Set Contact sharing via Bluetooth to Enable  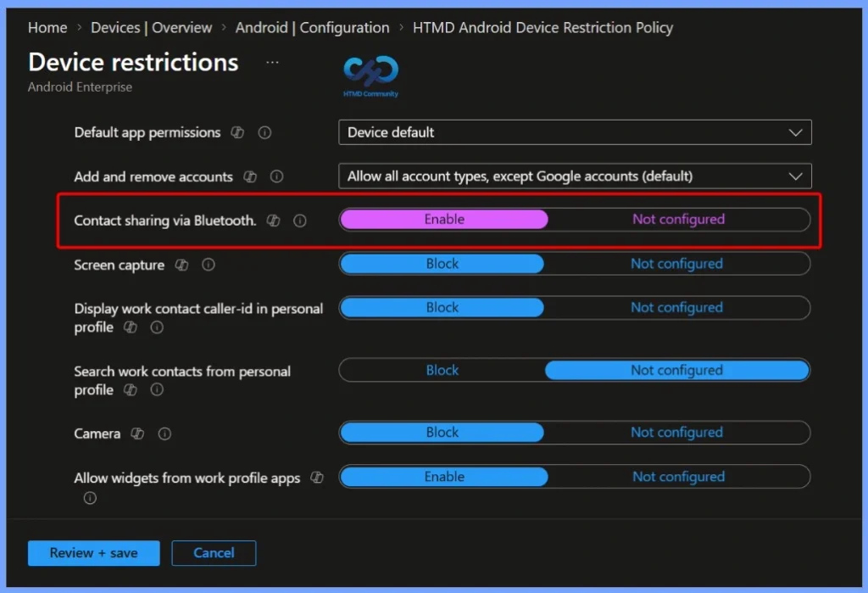pos(444,220)
